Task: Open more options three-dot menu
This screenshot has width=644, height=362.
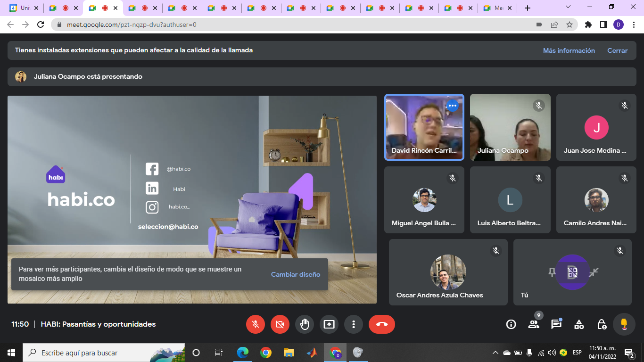Action: [354, 324]
